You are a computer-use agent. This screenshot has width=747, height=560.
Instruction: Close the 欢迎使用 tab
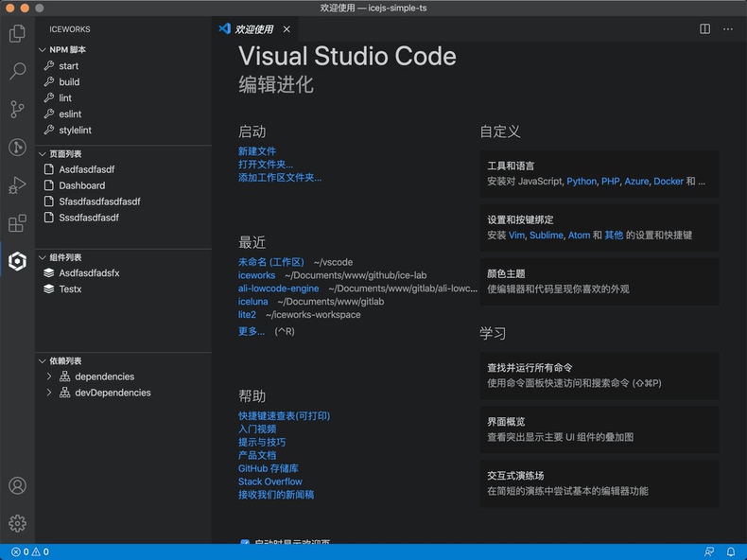[x=287, y=29]
